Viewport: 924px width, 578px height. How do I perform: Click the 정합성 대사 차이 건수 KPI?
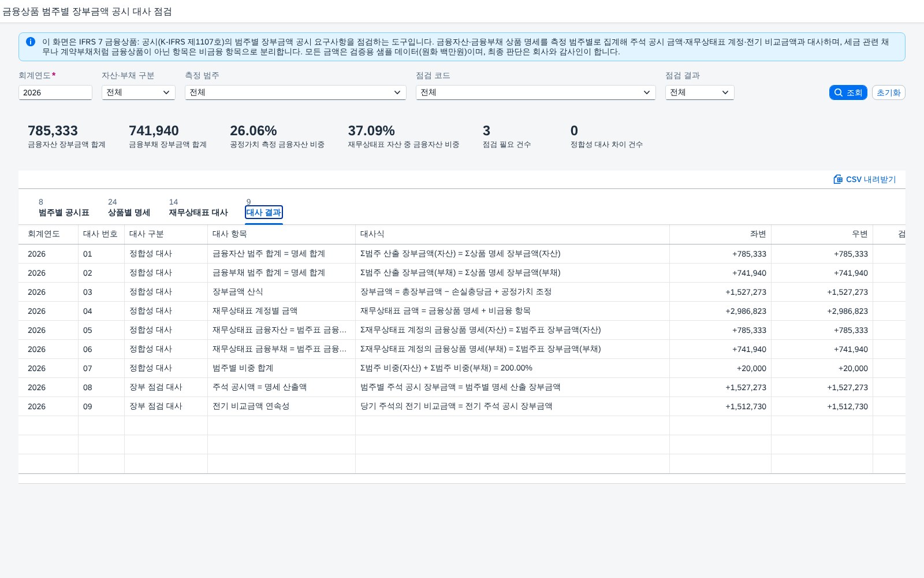point(606,136)
